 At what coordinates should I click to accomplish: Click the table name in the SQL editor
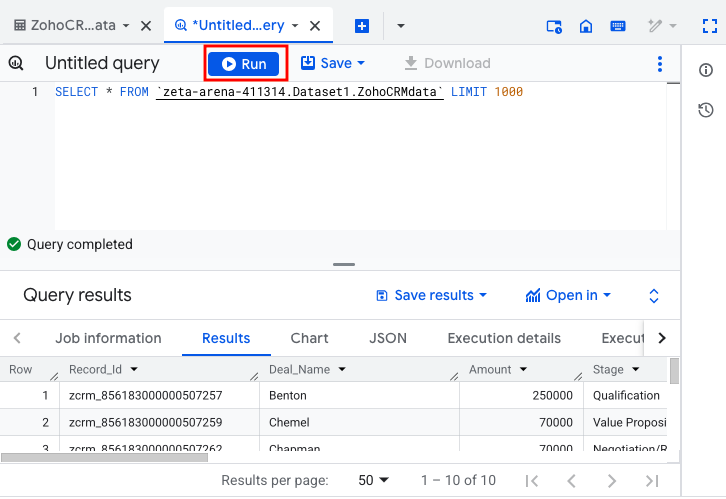coord(300,92)
